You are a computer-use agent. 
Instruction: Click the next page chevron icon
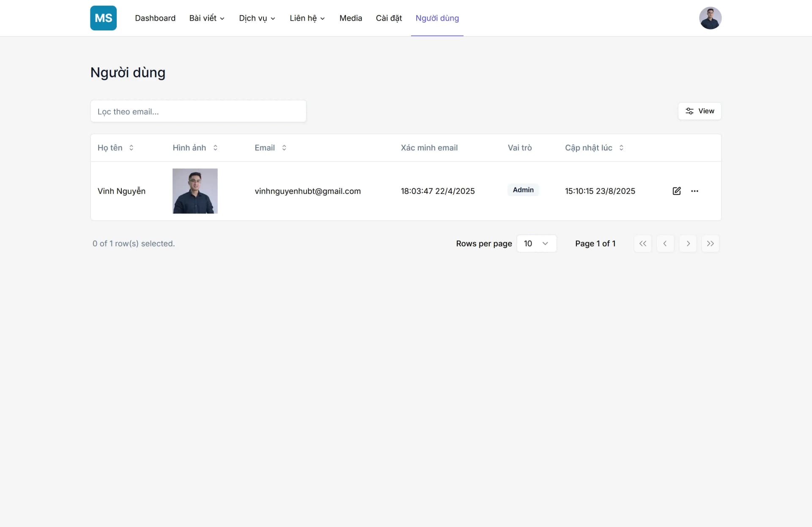(688, 243)
